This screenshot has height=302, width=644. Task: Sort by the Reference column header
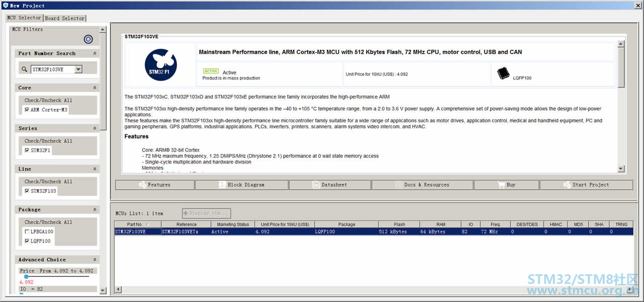186,224
